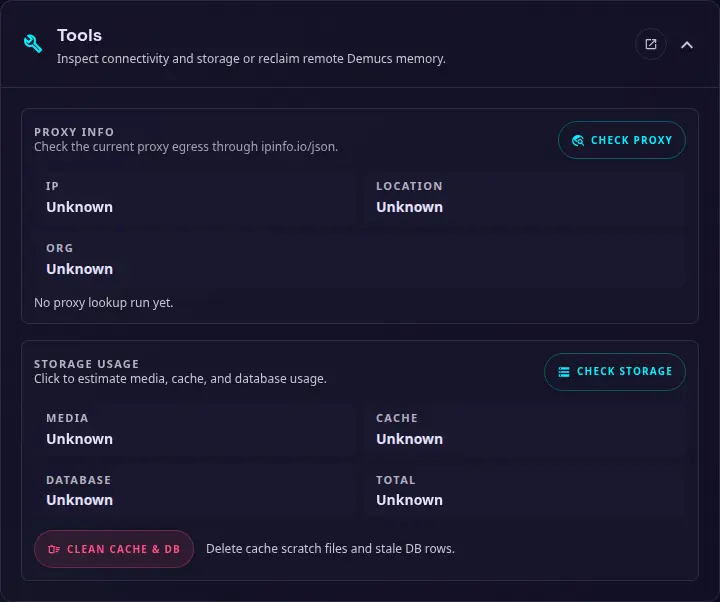The image size is (720, 602).
Task: Click the PROXY INFO section title
Action: point(74,132)
